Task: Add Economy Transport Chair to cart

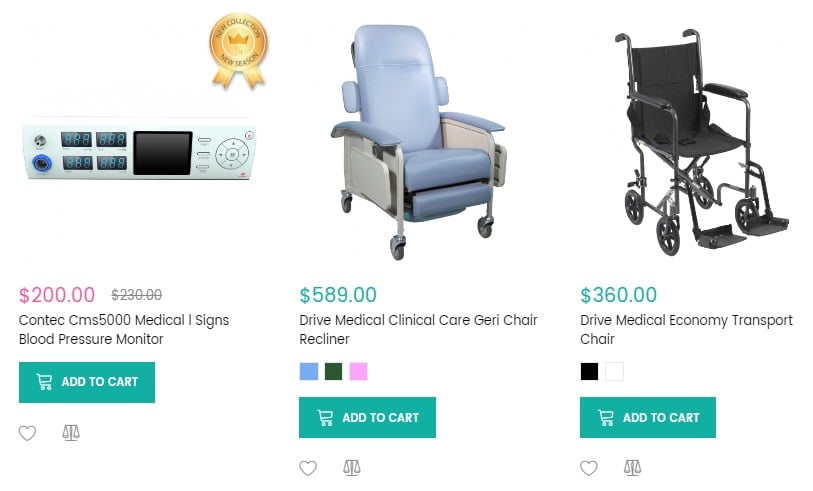Action: pos(648,417)
